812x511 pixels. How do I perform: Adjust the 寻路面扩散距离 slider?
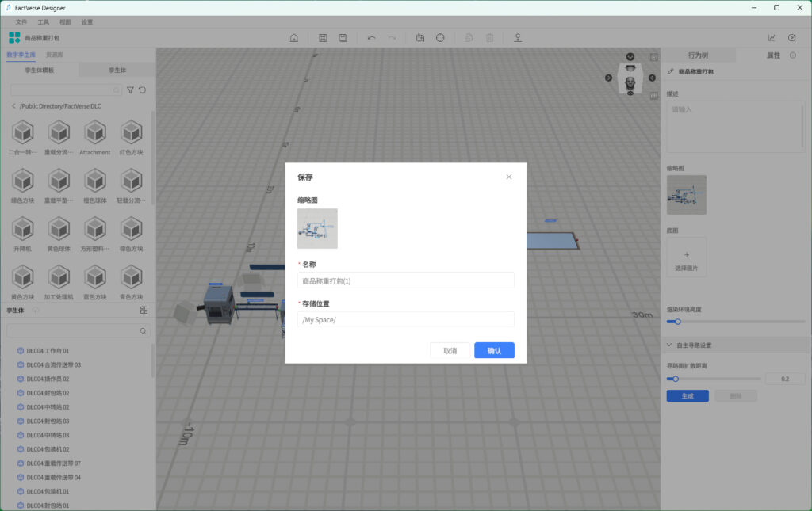pyautogui.click(x=713, y=379)
